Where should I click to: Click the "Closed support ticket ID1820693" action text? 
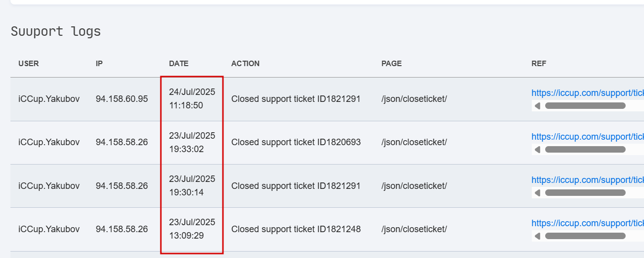[x=296, y=142]
